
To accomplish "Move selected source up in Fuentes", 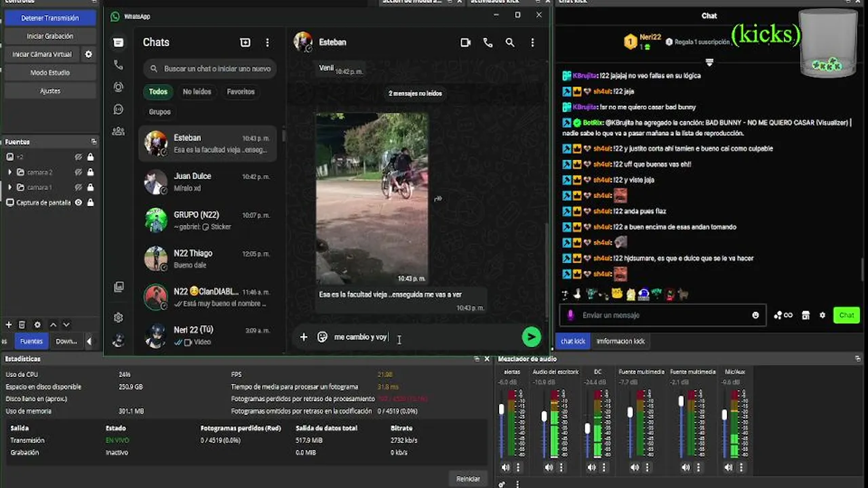I will [x=53, y=325].
